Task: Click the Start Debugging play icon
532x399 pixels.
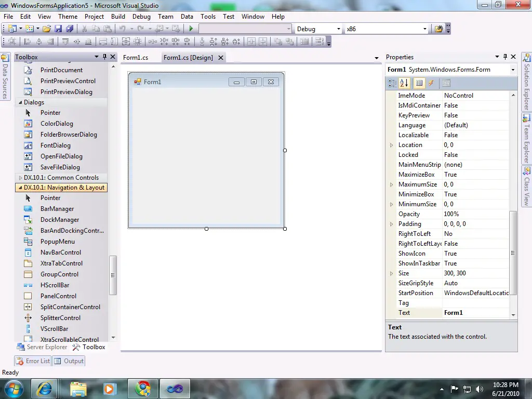Action: (x=191, y=29)
